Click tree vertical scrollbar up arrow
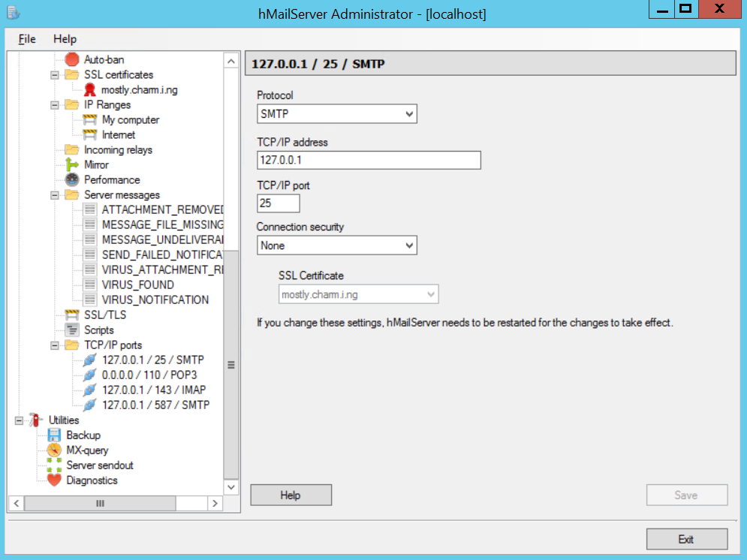Viewport: 747px width, 560px height. point(231,61)
